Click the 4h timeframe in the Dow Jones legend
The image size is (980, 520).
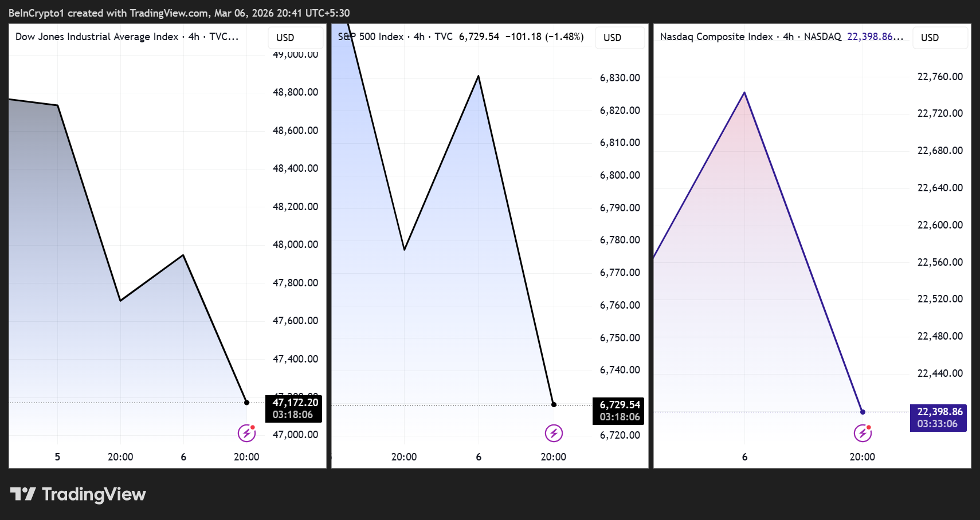point(193,36)
